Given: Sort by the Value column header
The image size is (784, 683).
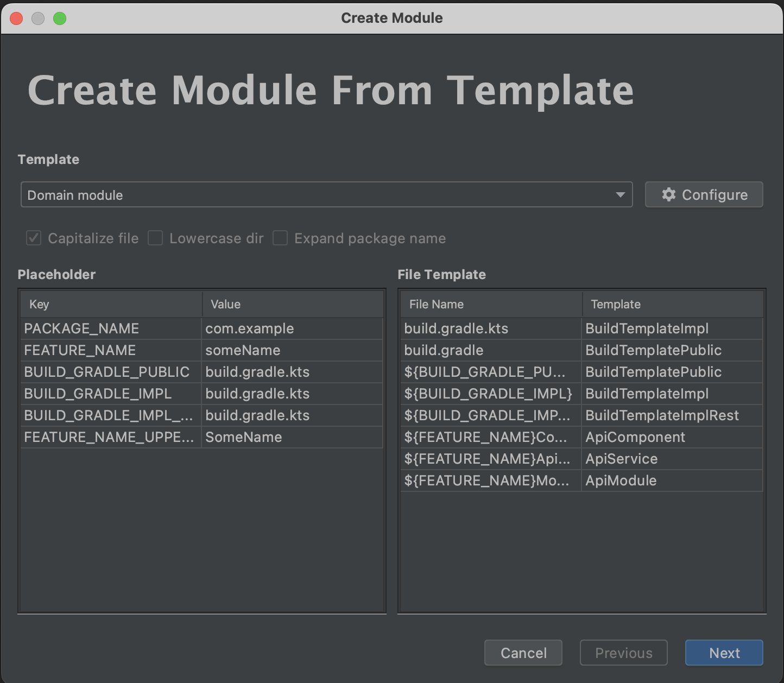Looking at the screenshot, I should 225,304.
